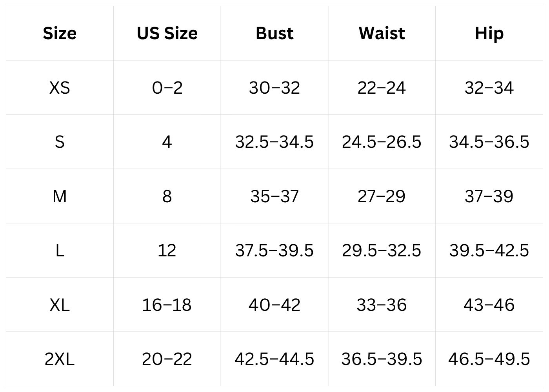The width and height of the screenshot is (549, 392).
Task: Select the Bust column header
Action: [274, 33]
